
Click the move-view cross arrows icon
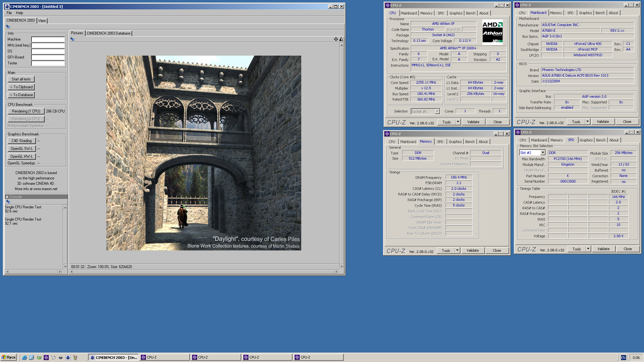pos(336,39)
